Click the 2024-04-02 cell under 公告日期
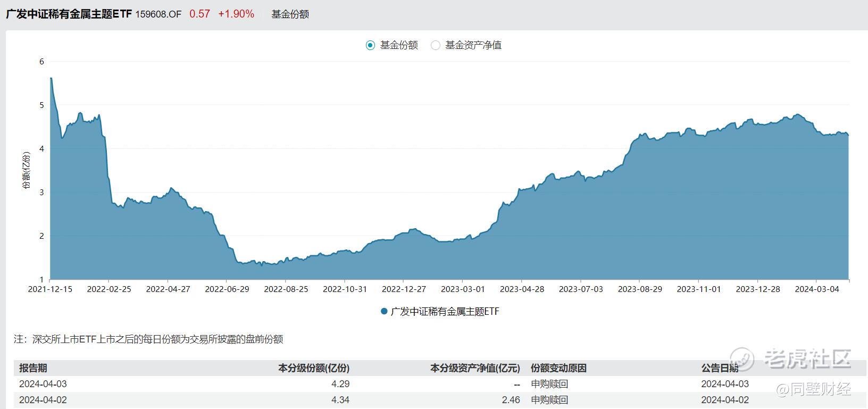 725,400
